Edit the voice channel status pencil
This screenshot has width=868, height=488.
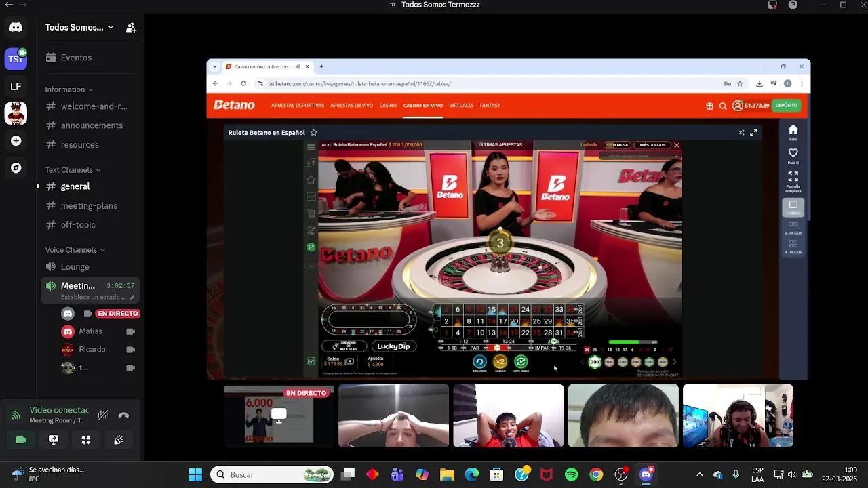(132, 297)
